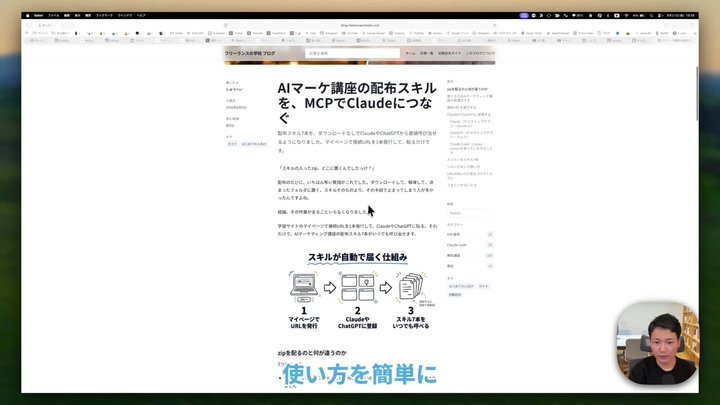Focus the 記事を検索 search field in the blog header
This screenshot has height=405, width=720.
(352, 53)
